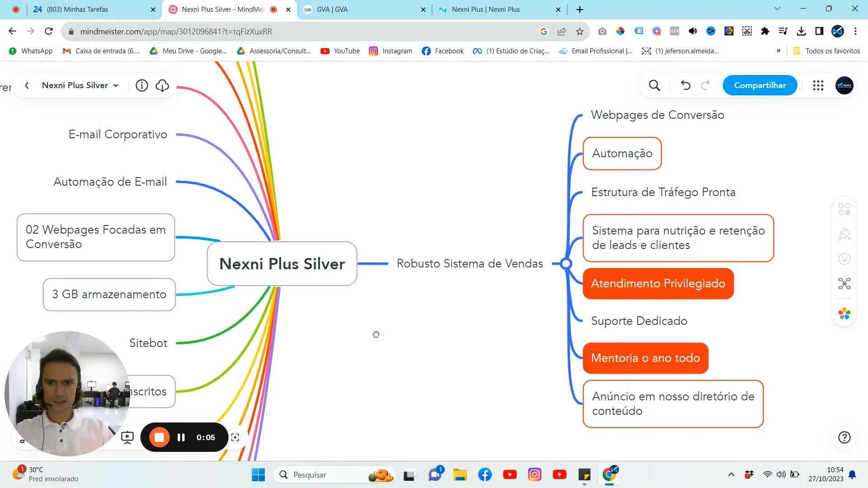Select the central Nexni Plus Silver node
Viewport: 868px width, 488px height.
tap(282, 263)
